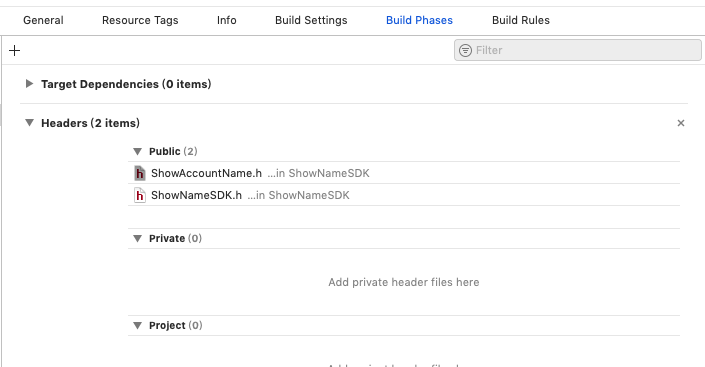The width and height of the screenshot is (705, 367).
Task: Open the Resource Tags tab
Action: point(140,20)
